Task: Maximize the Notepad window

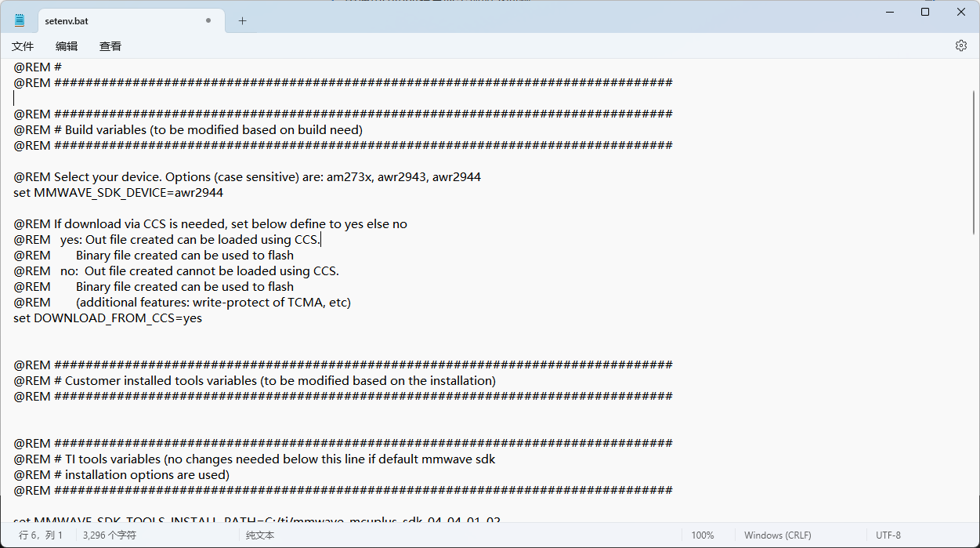Action: click(x=925, y=12)
